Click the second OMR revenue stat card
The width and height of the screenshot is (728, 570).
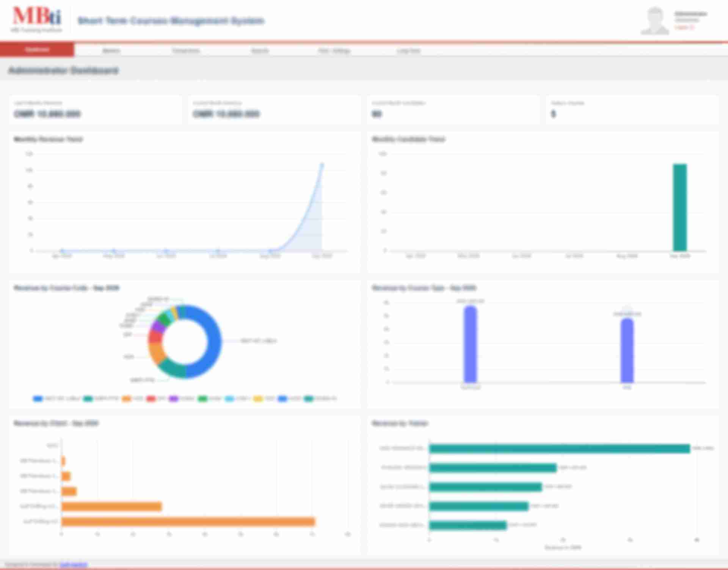tap(274, 110)
